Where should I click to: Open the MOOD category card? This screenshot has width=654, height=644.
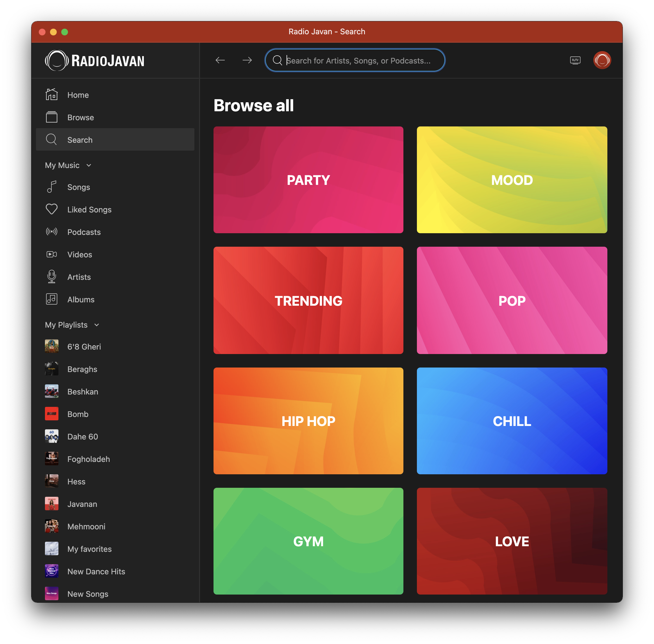pos(512,180)
